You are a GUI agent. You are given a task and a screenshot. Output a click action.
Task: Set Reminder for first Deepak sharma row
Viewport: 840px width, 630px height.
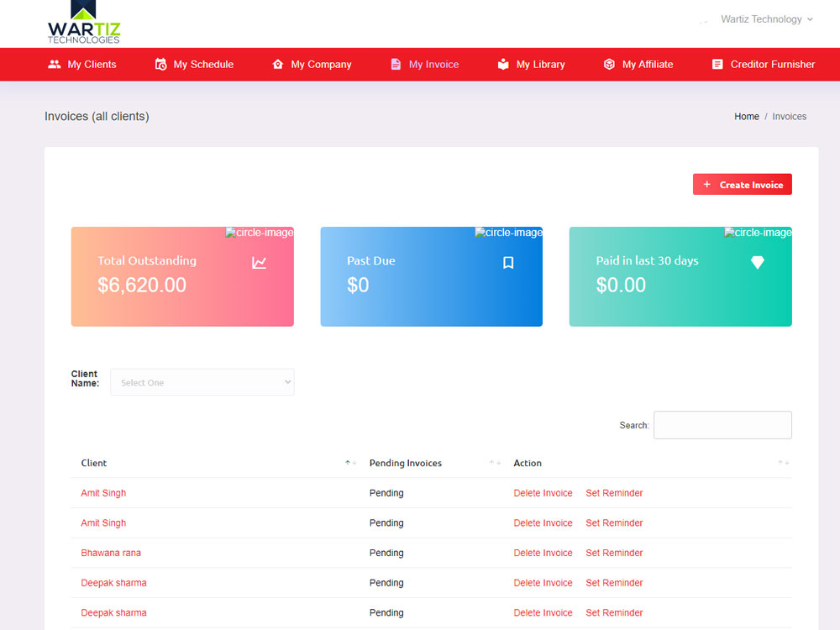tap(614, 583)
